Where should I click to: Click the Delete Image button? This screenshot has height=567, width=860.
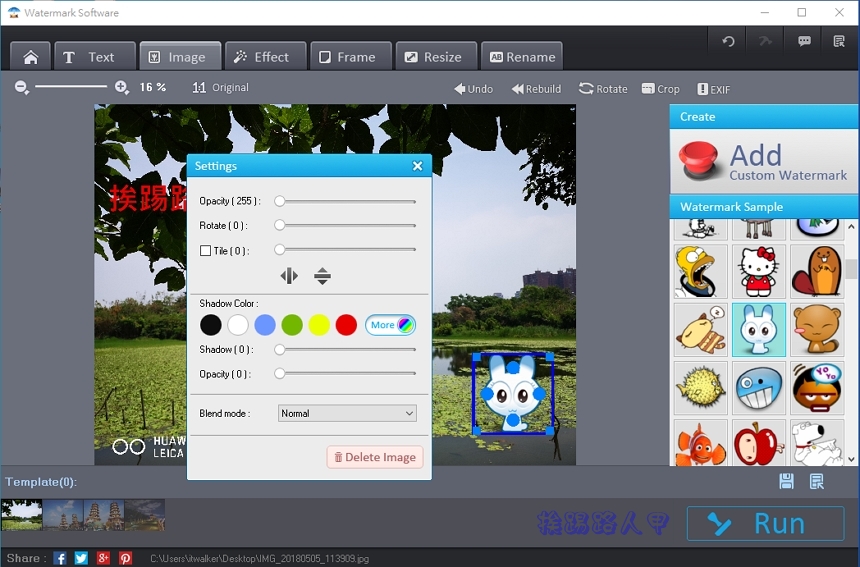[x=375, y=457]
